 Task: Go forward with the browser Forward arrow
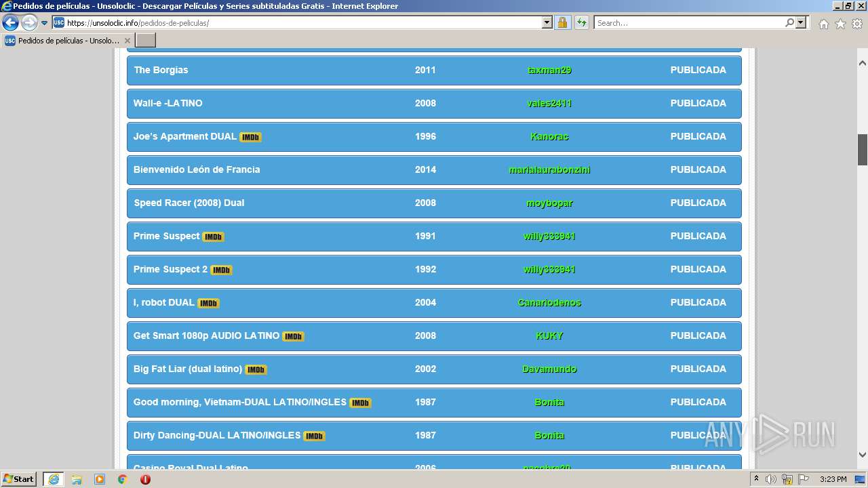[x=29, y=23]
